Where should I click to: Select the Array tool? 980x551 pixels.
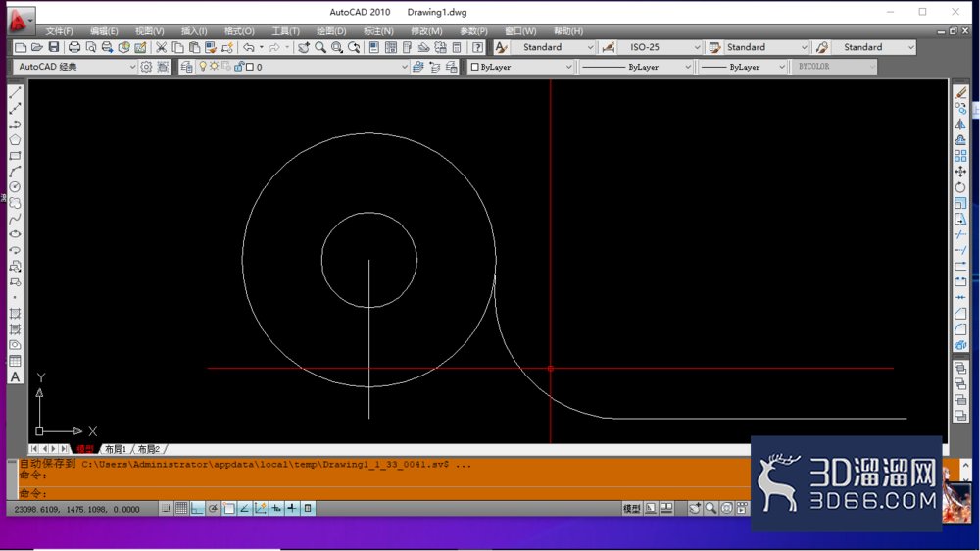(960, 156)
